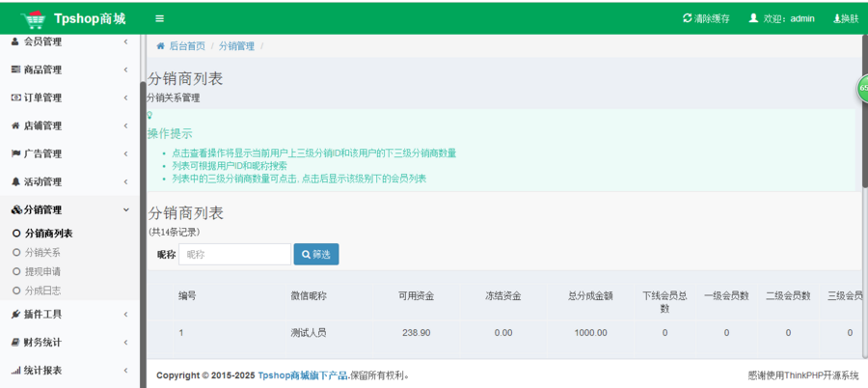Expand the 财务统计 chevron arrow

[125, 343]
